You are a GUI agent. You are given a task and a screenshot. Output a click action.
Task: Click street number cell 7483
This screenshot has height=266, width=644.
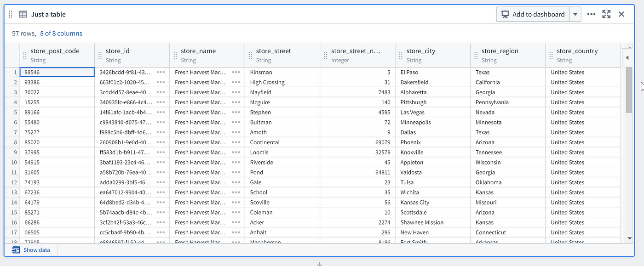tap(357, 92)
